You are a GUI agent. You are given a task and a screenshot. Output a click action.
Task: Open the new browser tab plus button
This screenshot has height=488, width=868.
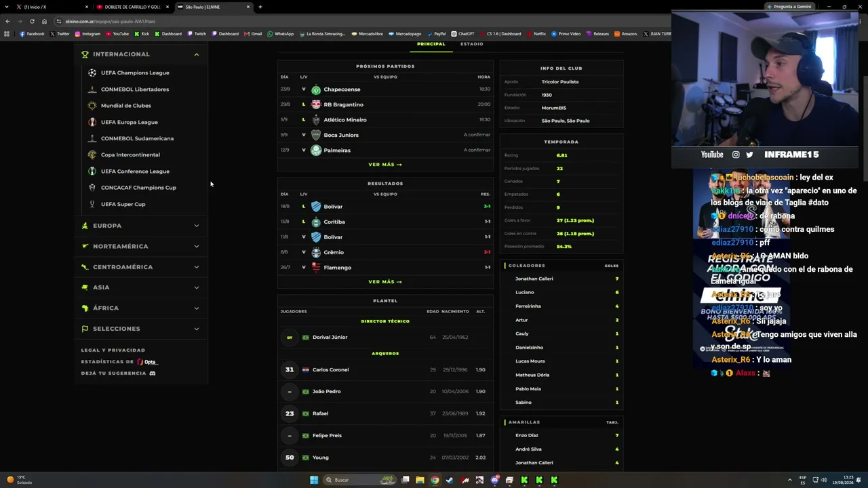click(x=260, y=7)
